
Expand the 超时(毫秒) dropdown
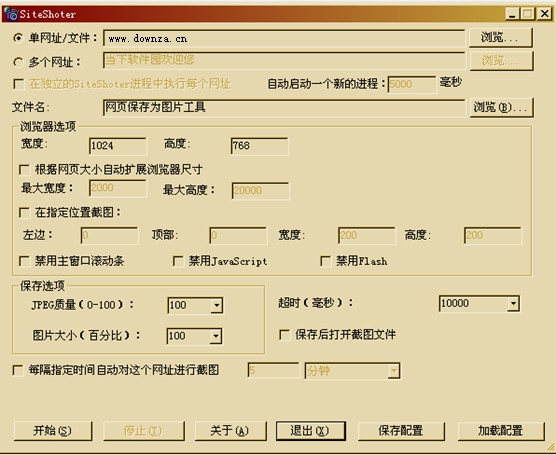pos(513,304)
